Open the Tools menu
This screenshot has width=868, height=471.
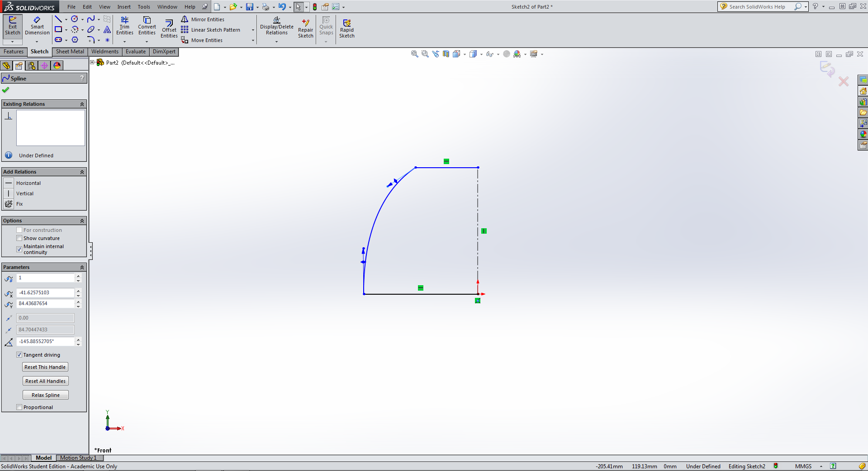tap(144, 7)
